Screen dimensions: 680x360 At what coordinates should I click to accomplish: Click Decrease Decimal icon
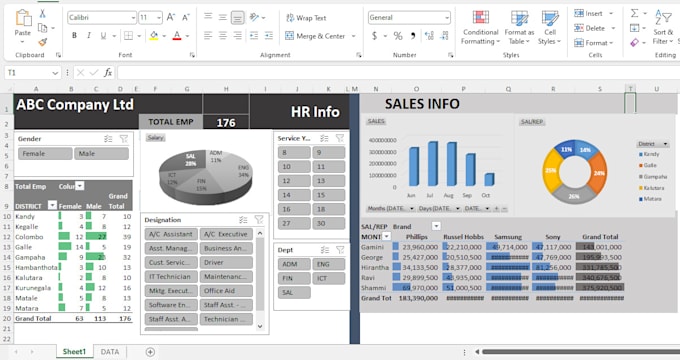point(444,36)
